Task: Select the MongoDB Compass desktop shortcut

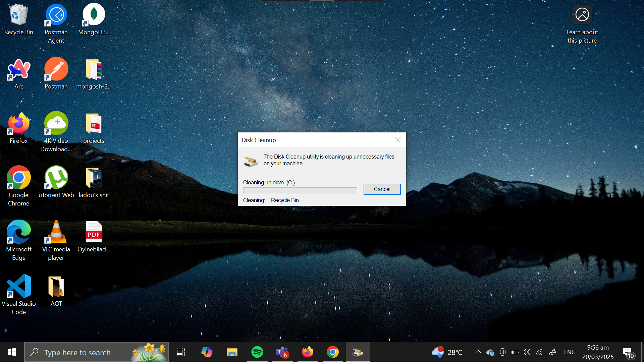Action: tap(94, 19)
